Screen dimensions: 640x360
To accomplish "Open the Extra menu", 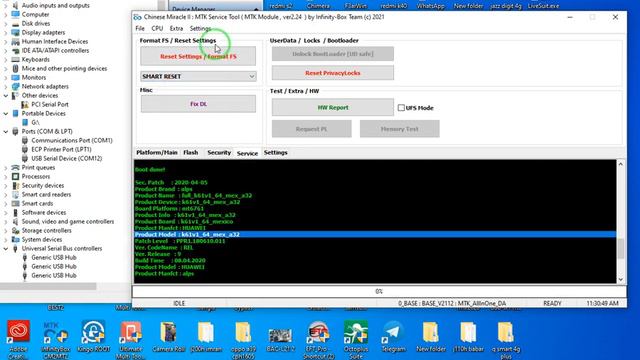I will click(x=176, y=29).
